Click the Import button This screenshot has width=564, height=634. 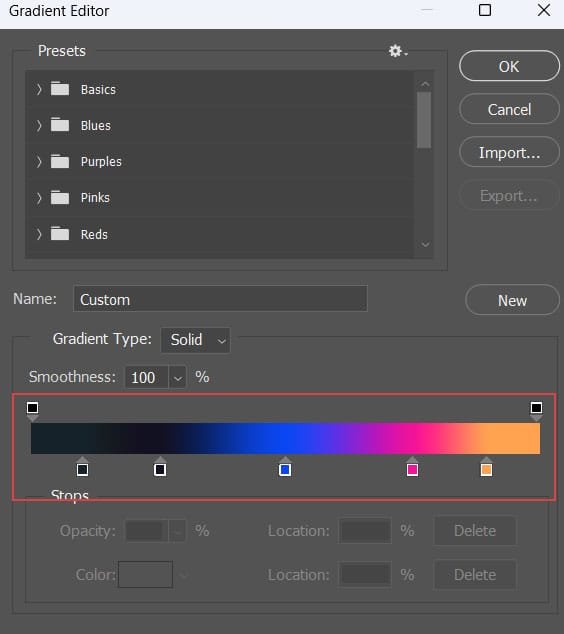pos(509,152)
